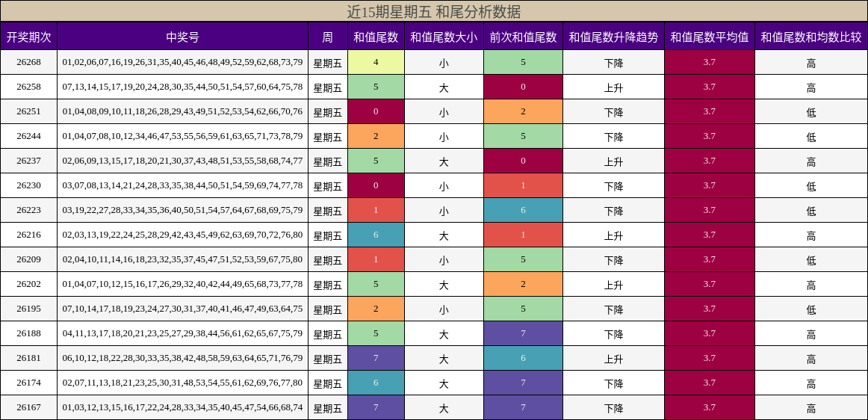
Task: Select draw period 26188
Action: [28, 333]
